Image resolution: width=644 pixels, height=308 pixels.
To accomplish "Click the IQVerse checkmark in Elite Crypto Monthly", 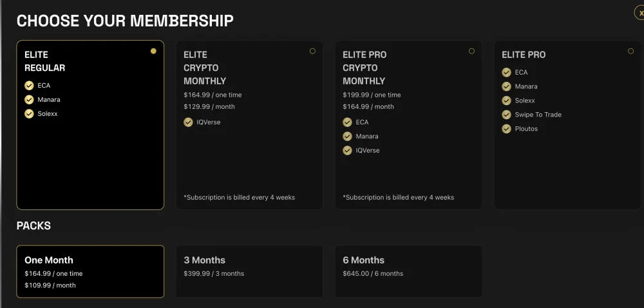I will point(188,122).
